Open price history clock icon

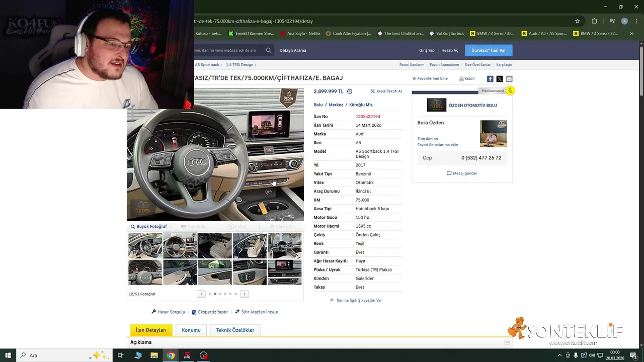tap(350, 92)
